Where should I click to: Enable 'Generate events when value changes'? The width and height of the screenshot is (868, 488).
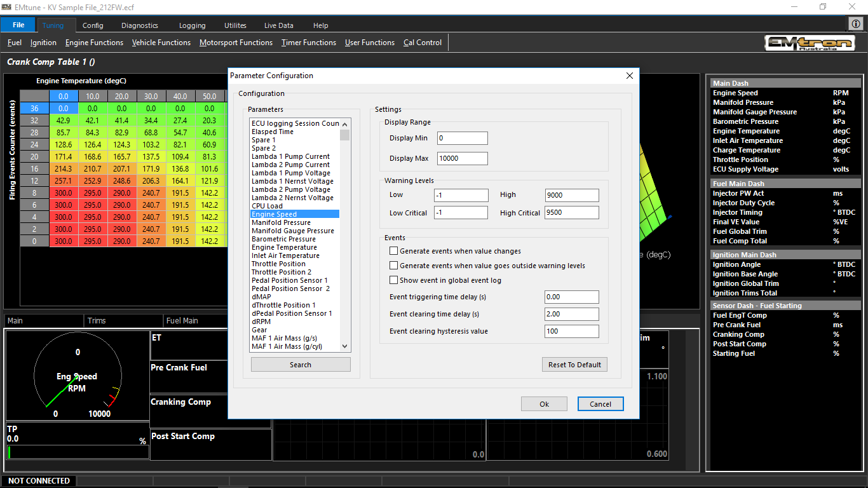(394, 251)
